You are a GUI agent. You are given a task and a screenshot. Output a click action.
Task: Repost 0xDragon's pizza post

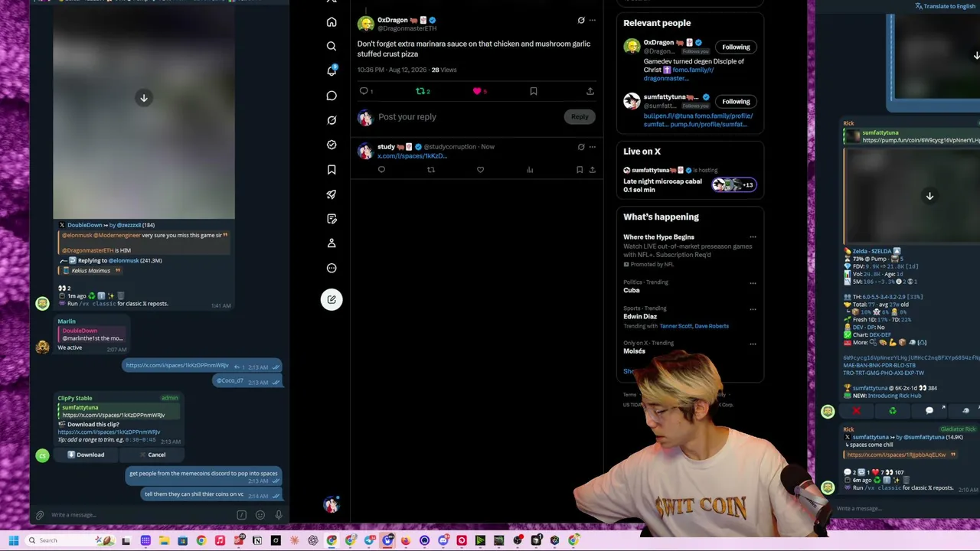tap(420, 91)
